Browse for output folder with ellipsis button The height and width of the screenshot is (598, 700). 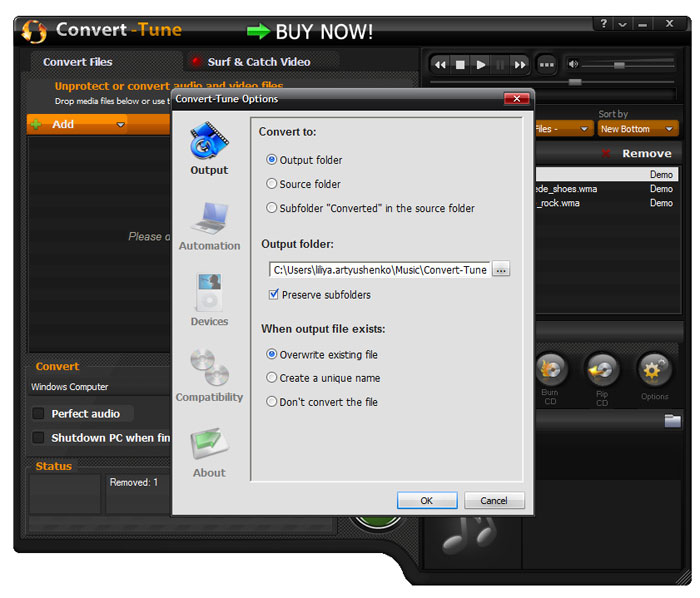(501, 270)
